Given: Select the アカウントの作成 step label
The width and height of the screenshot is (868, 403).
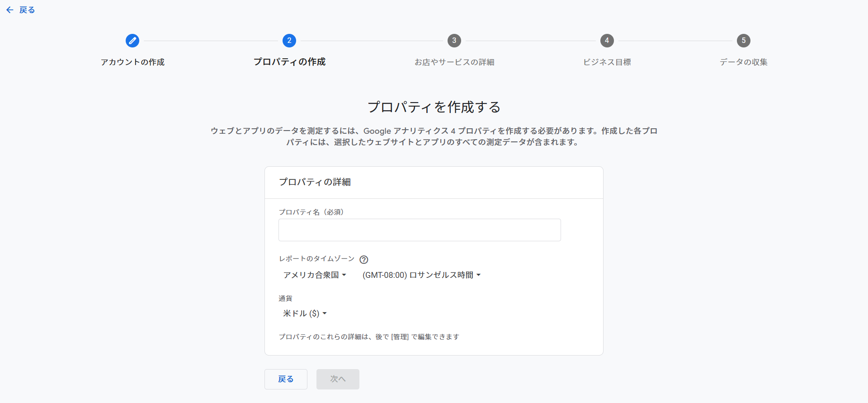Looking at the screenshot, I should 132,62.
